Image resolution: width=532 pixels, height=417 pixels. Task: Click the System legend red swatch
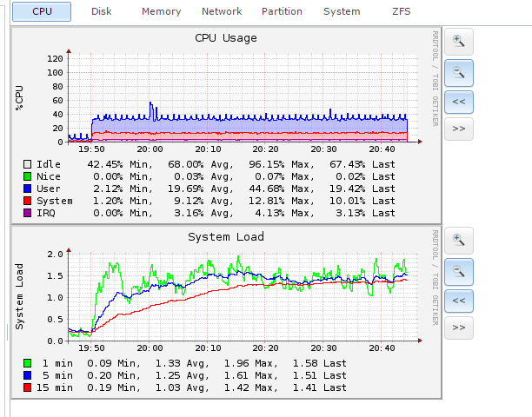click(x=28, y=201)
